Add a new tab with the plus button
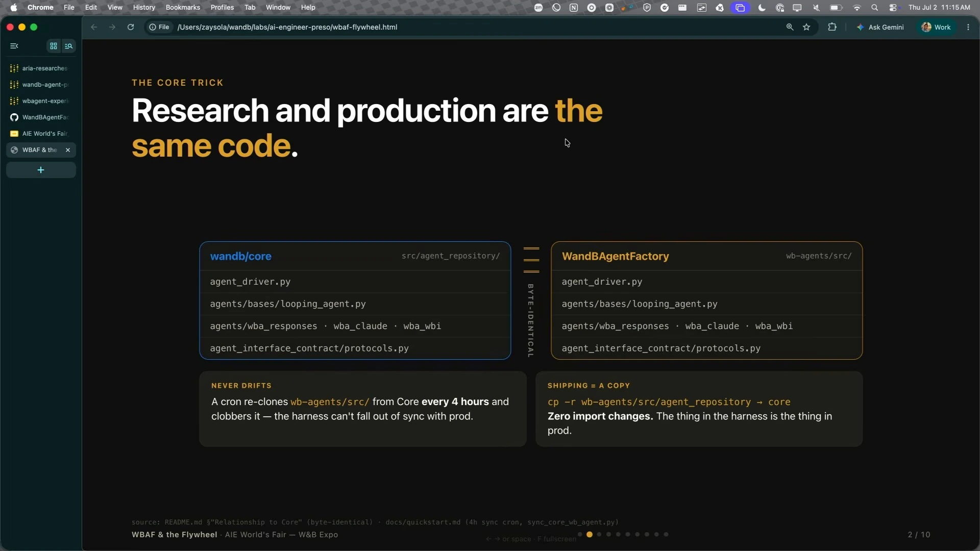Image resolution: width=980 pixels, height=551 pixels. 41,170
